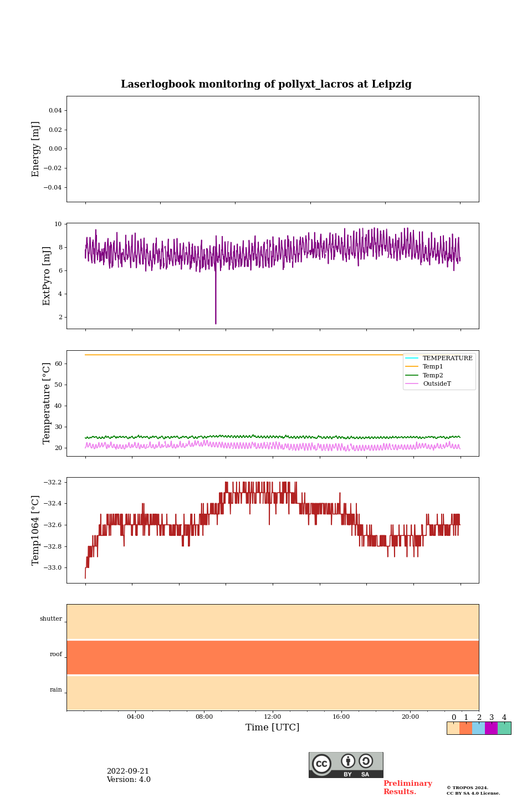
Task: Click the 20:00 time tick label
Action: 410,717
